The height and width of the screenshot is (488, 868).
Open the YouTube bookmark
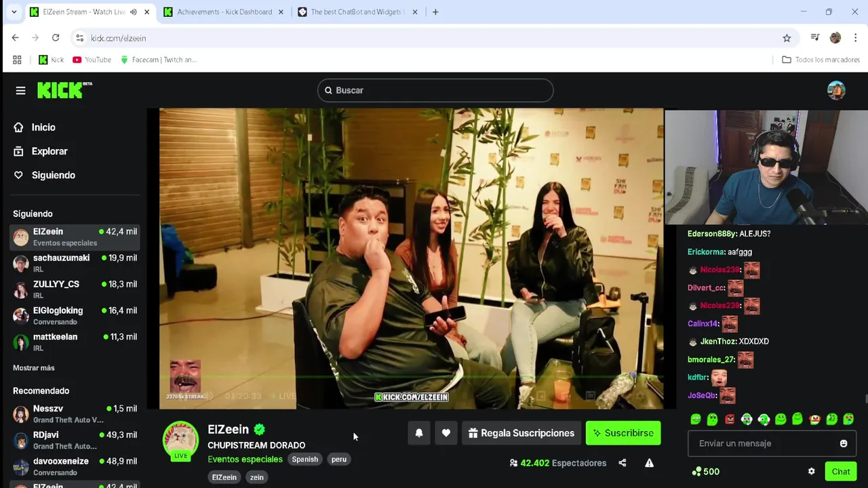(92, 60)
